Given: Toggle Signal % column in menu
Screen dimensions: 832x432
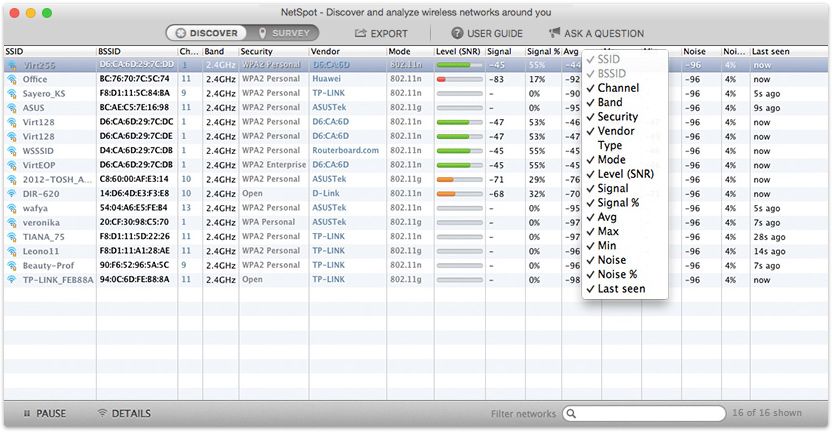Looking at the screenshot, I should click(625, 203).
